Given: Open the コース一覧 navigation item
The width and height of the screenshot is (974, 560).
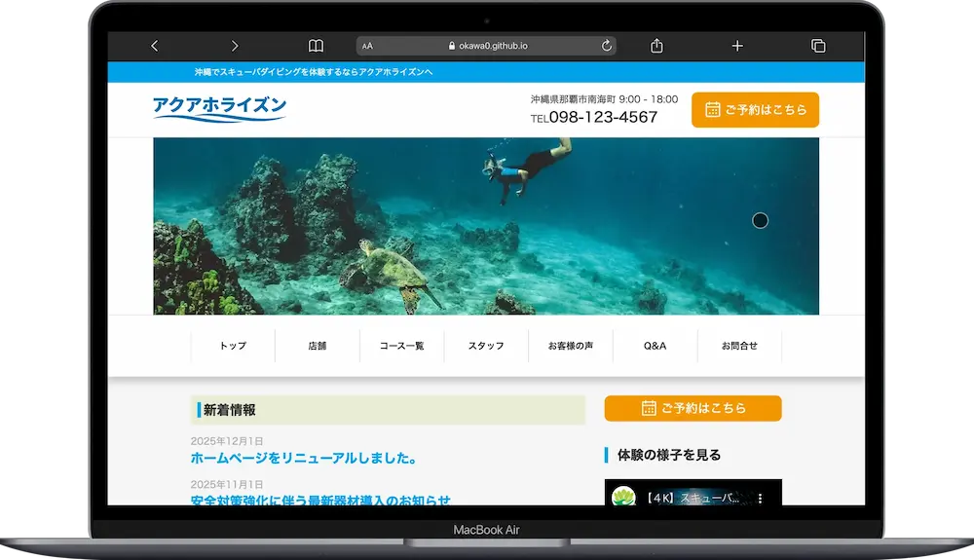Looking at the screenshot, I should [x=402, y=346].
